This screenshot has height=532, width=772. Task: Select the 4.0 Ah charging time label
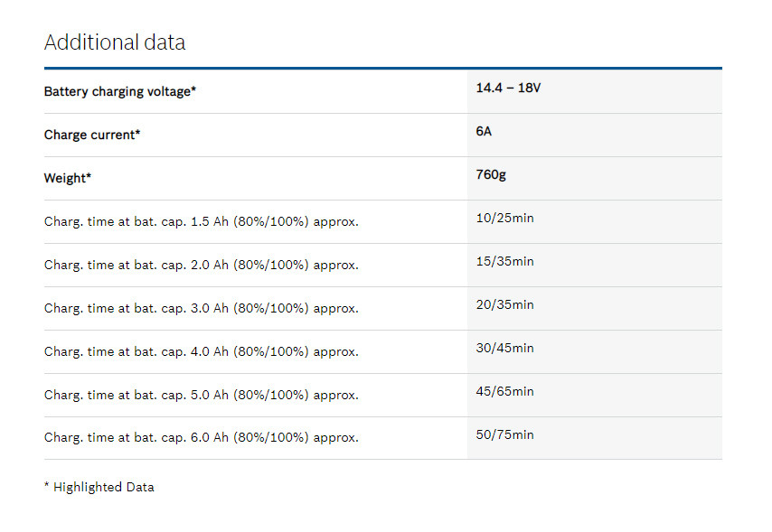coord(202,351)
